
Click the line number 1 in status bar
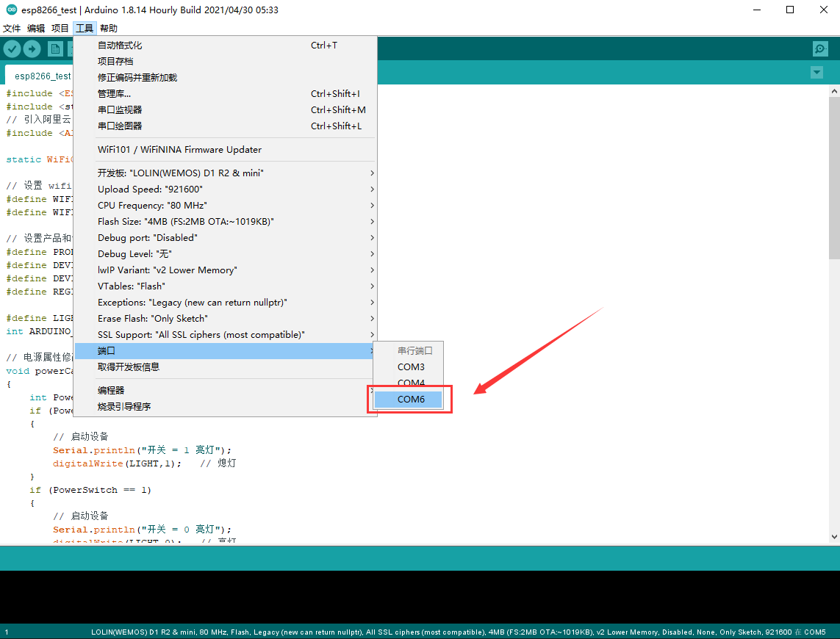pyautogui.click(x=7, y=632)
